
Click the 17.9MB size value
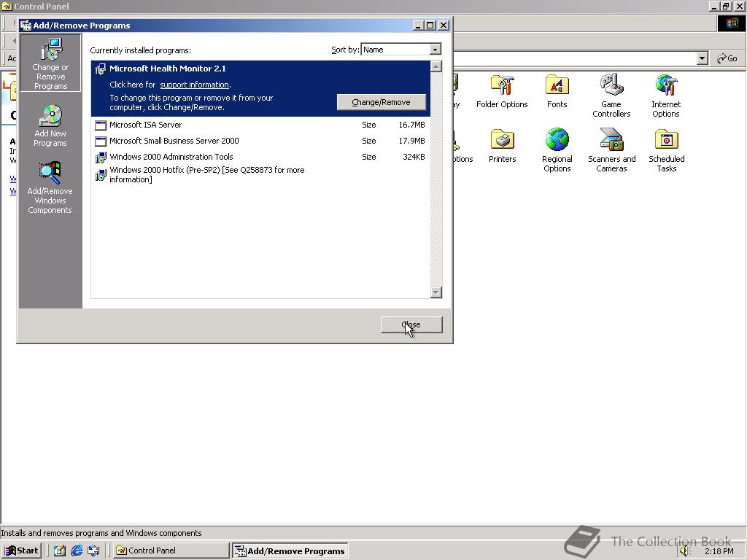tap(411, 141)
